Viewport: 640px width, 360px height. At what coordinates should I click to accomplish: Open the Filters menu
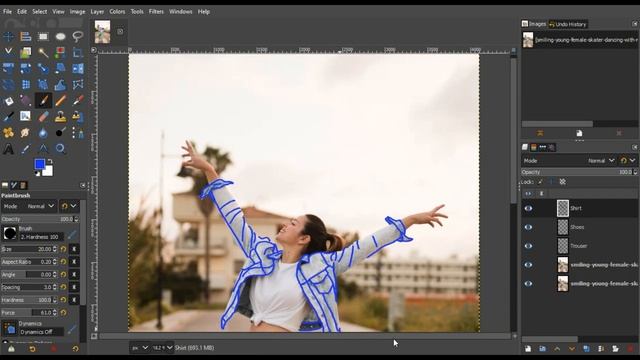pos(156,12)
